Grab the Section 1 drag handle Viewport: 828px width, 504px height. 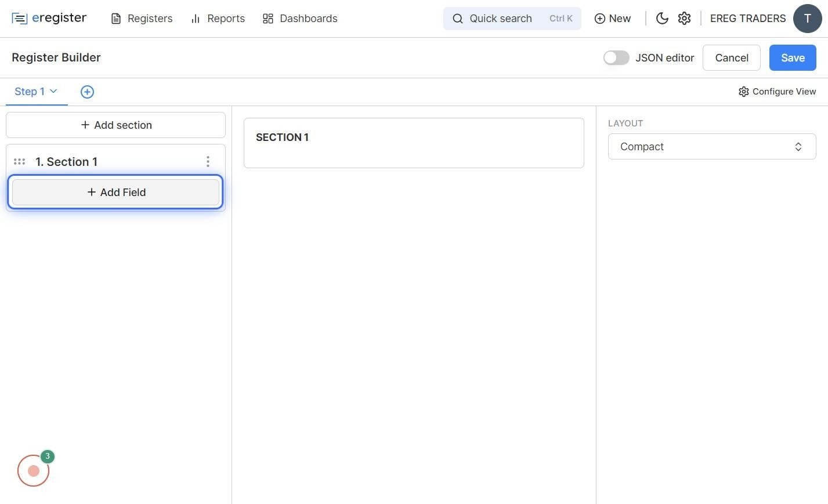[19, 162]
